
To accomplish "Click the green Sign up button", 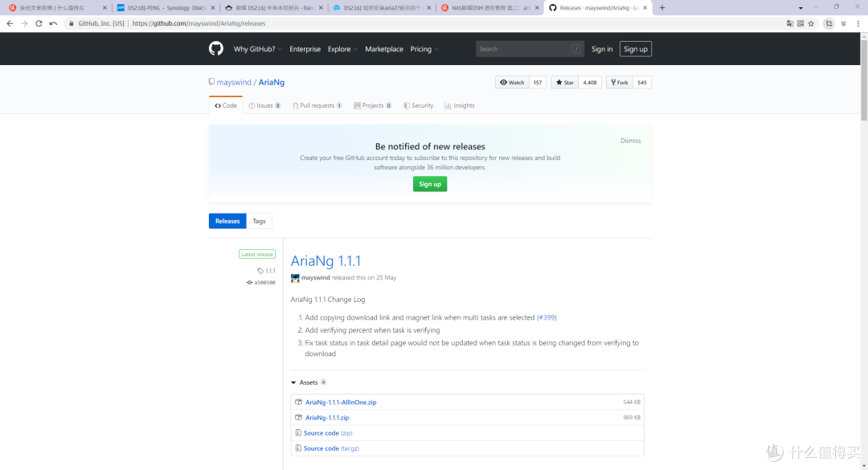I will [429, 183].
